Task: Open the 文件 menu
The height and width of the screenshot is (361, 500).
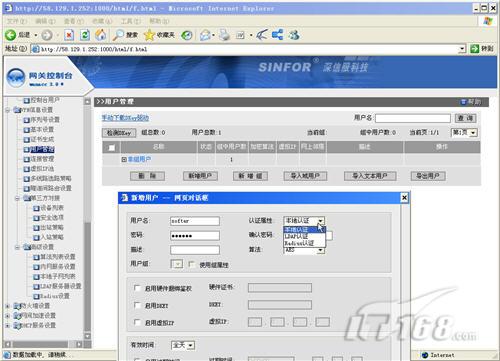Action: click(16, 21)
